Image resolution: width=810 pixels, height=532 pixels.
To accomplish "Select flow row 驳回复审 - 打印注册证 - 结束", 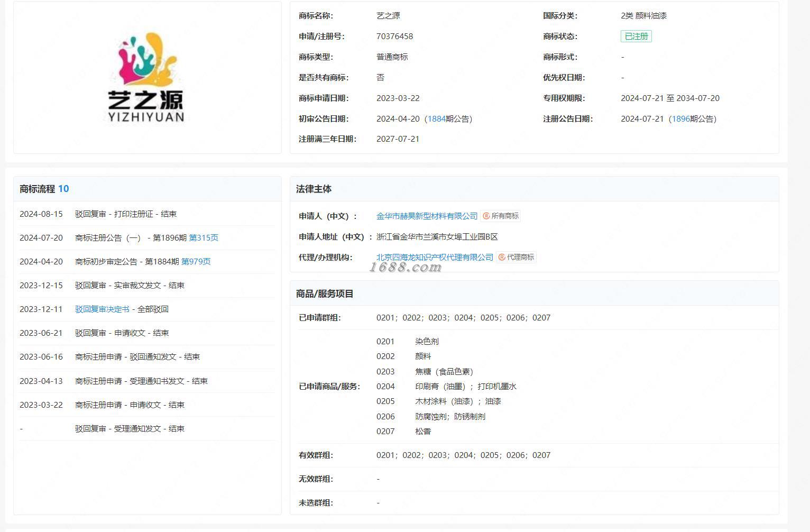I will point(126,214).
